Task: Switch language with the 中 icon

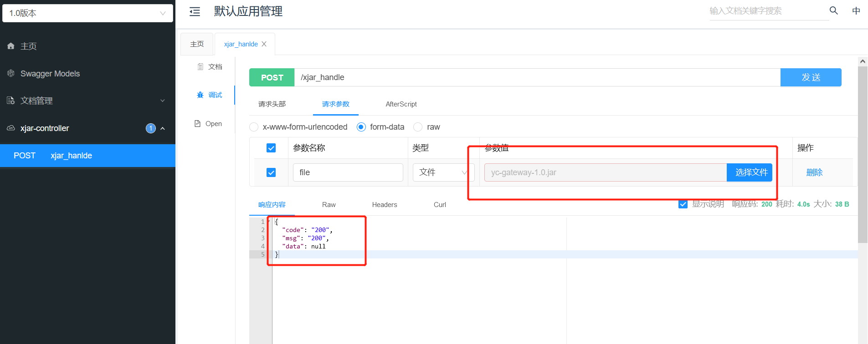Action: point(856,10)
